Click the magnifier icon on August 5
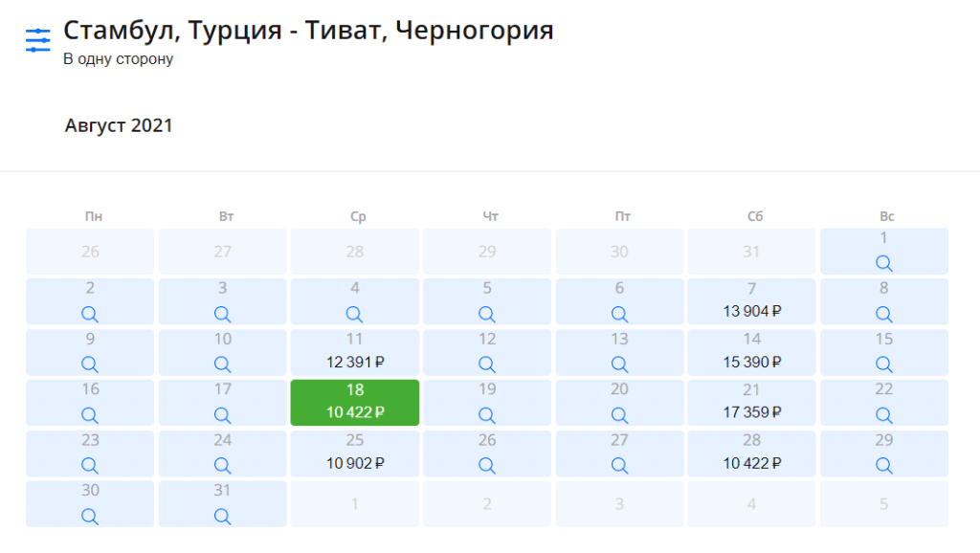Viewport: 980px width, 553px height. (486, 314)
